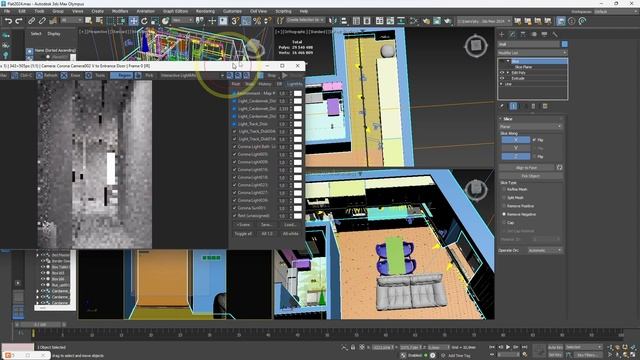
Task: Uncheck the CoronaSun001 light checkbox
Action: point(234,208)
